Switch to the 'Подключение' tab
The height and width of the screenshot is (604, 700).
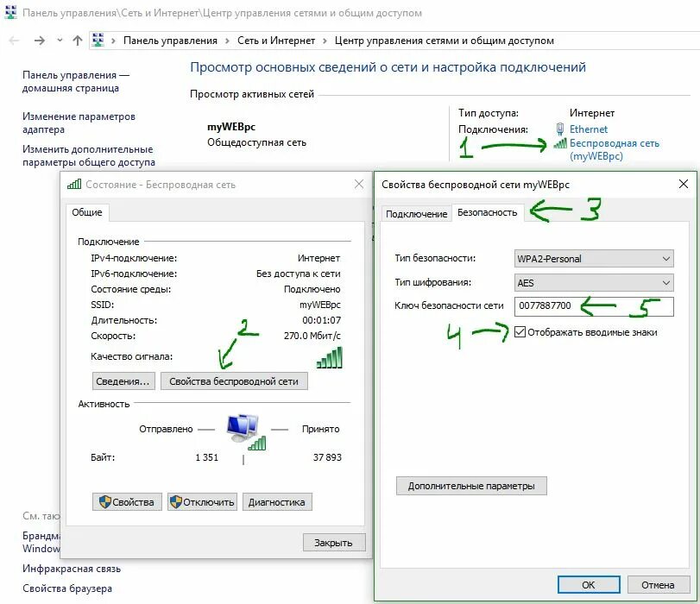click(x=417, y=214)
